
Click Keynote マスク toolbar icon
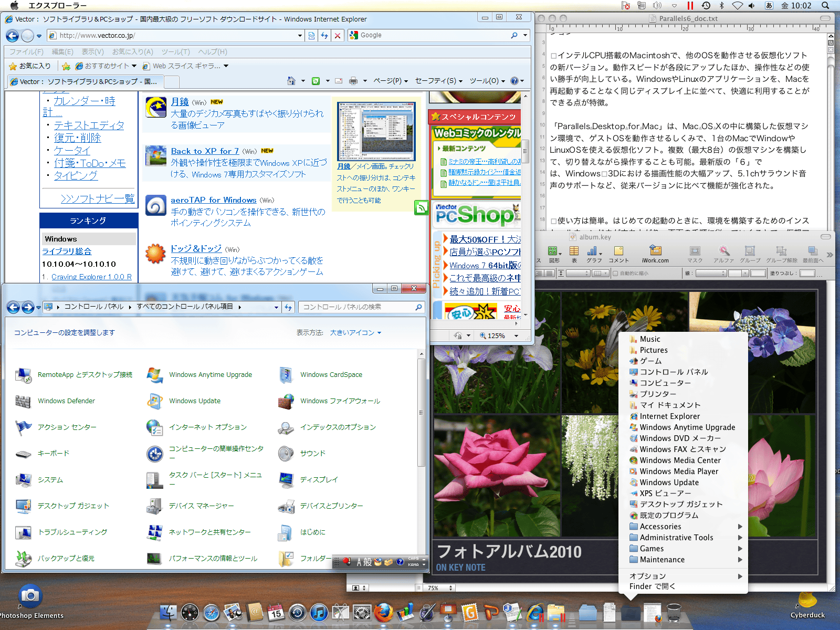(x=695, y=255)
